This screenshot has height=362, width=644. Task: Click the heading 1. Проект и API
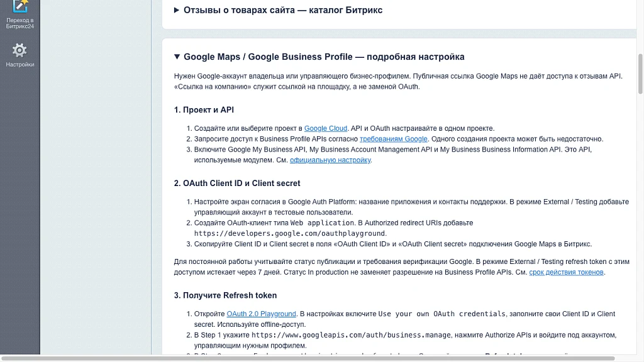204,109
